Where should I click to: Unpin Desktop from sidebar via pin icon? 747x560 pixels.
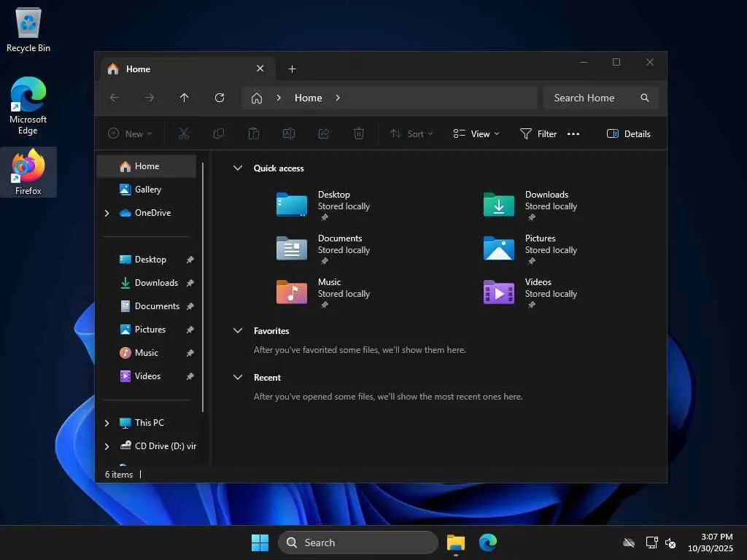click(190, 260)
